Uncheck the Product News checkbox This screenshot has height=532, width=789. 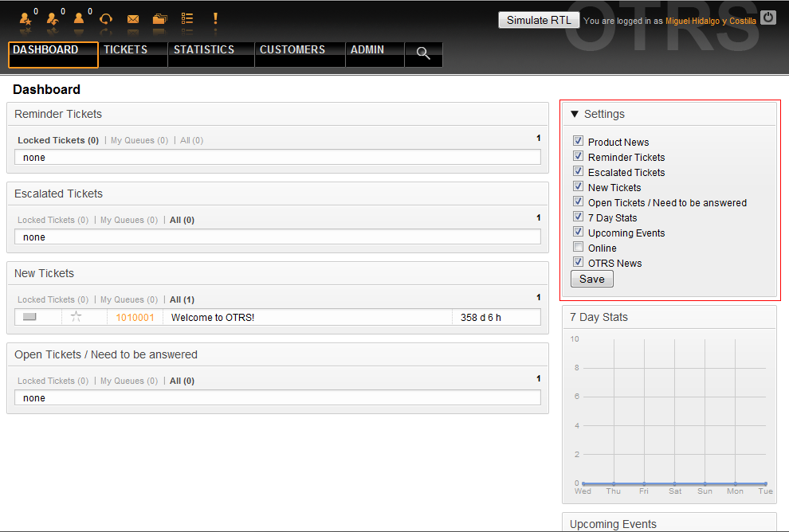579,142
